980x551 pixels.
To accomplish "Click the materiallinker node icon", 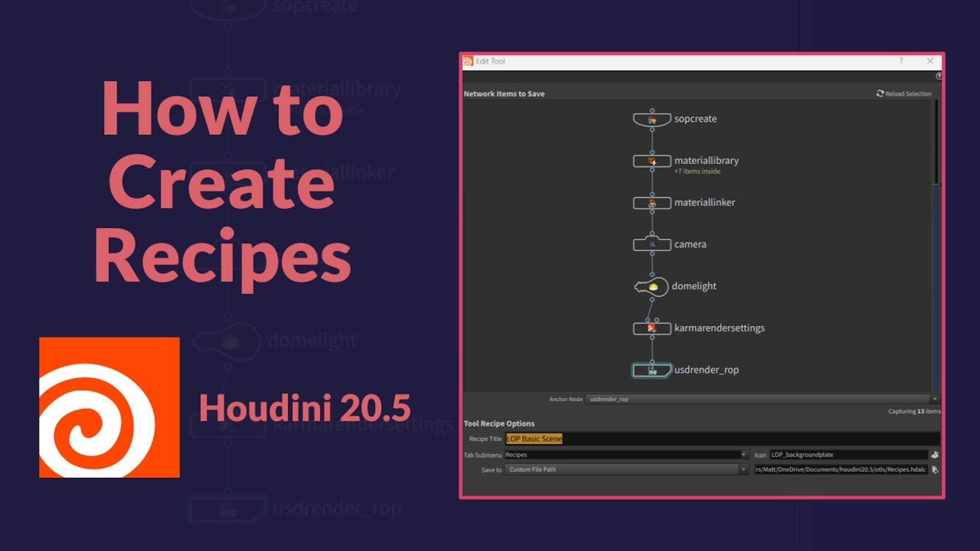I will tap(651, 202).
